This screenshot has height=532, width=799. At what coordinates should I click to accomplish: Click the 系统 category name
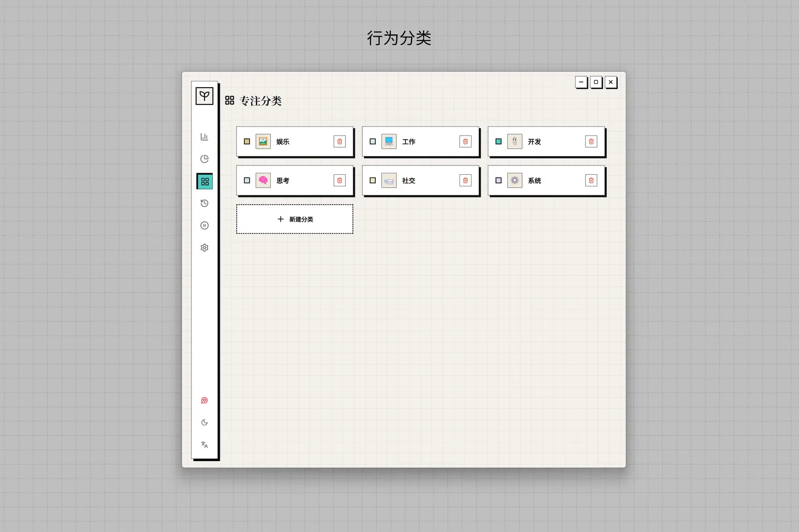(535, 180)
